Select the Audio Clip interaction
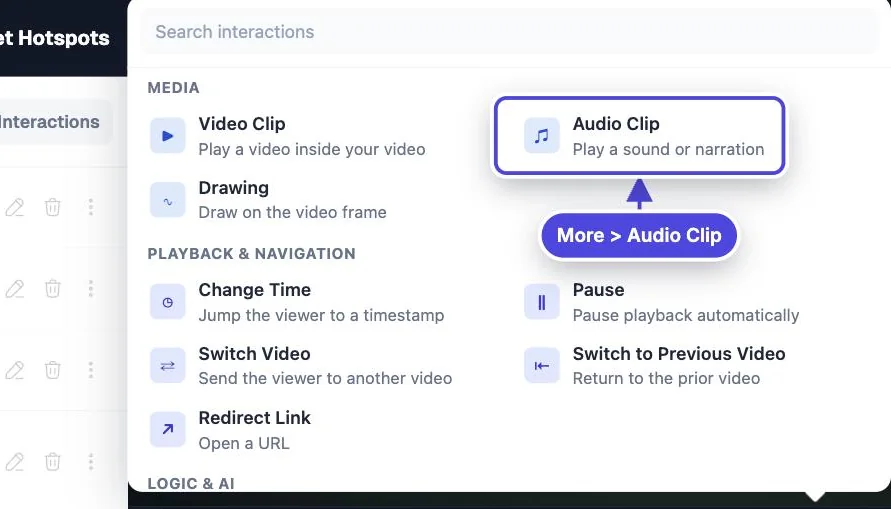Screen dimensions: 891x509 tap(640, 136)
